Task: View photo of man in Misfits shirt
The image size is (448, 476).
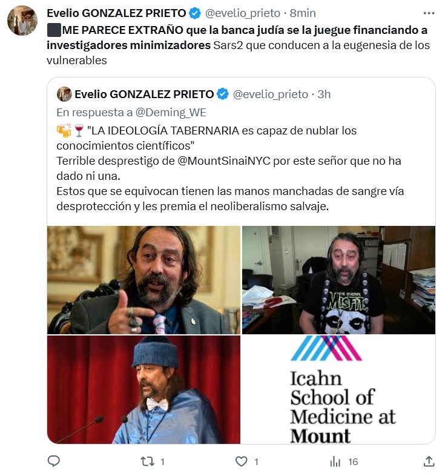Action: point(338,280)
